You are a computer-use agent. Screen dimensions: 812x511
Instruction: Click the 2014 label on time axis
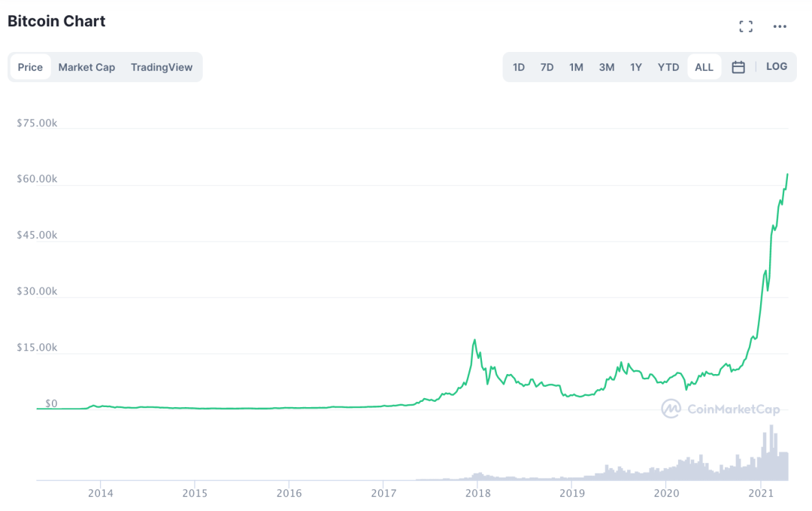tap(100, 493)
